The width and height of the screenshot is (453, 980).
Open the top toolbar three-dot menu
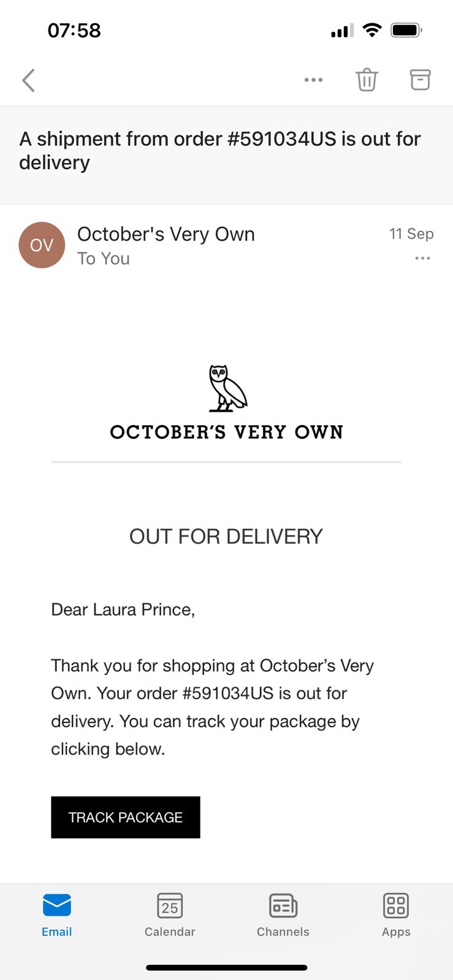click(x=313, y=80)
